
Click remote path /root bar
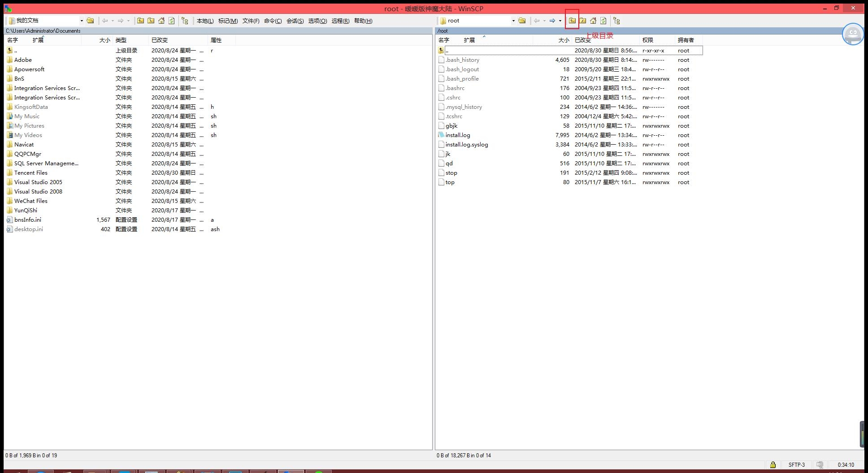coord(649,31)
